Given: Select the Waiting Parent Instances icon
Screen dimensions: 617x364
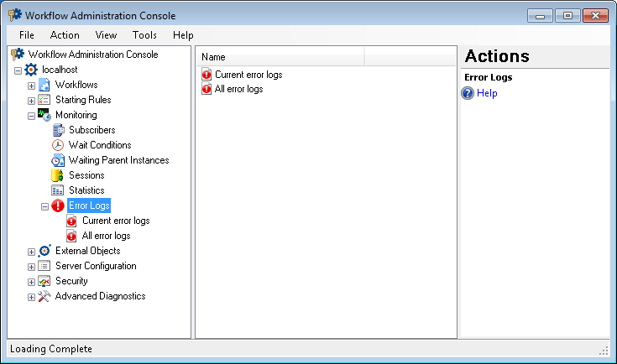Looking at the screenshot, I should click(x=58, y=160).
